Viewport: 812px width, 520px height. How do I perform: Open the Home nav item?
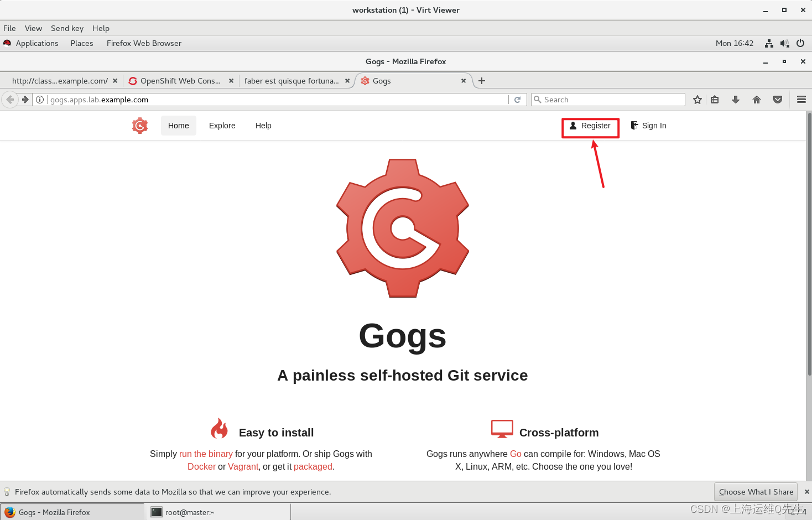[x=179, y=126]
